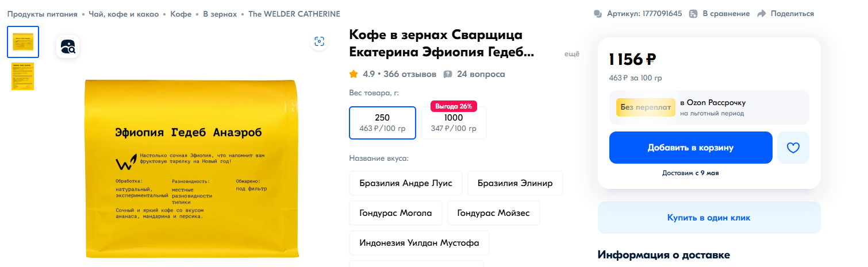Click the Поделиться share arrow icon
Screen dimensions: 868x267
point(762,14)
